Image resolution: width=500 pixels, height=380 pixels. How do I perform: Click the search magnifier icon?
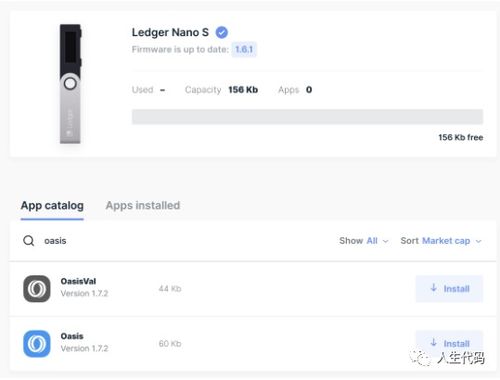coord(29,240)
